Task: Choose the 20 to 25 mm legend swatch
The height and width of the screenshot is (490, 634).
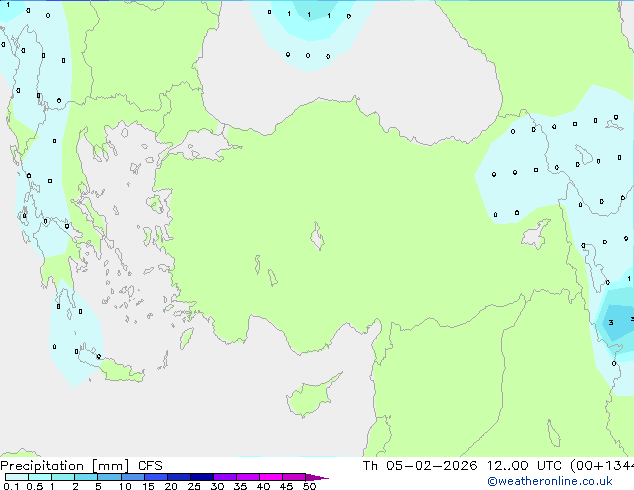Action: pos(178,477)
